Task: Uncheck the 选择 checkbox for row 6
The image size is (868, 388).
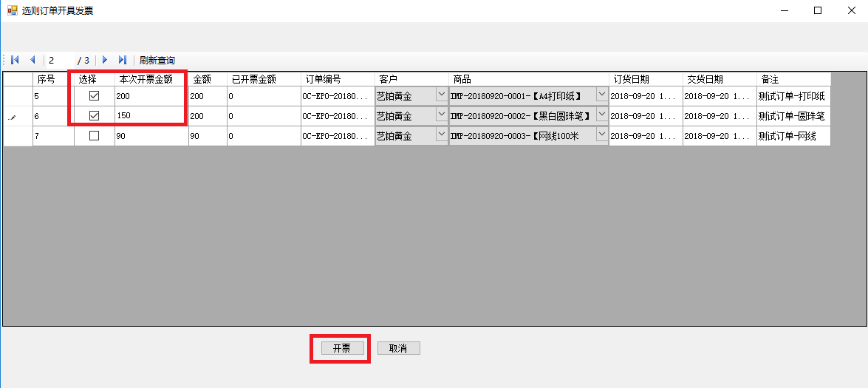Action: (x=94, y=116)
